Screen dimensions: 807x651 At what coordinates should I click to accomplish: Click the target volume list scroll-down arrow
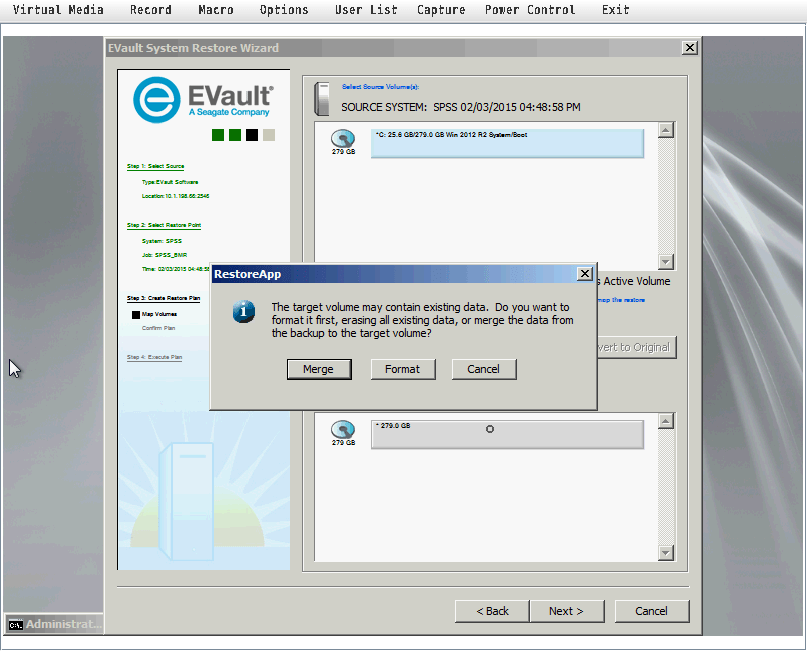click(666, 553)
